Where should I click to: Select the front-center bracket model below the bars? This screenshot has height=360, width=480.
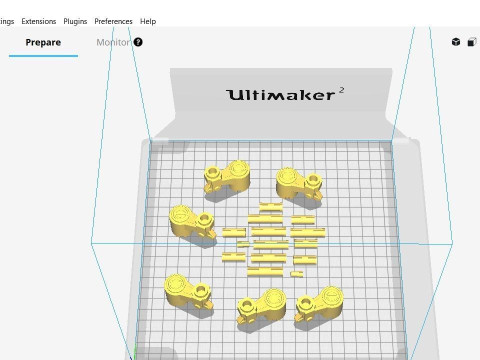pyautogui.click(x=261, y=306)
